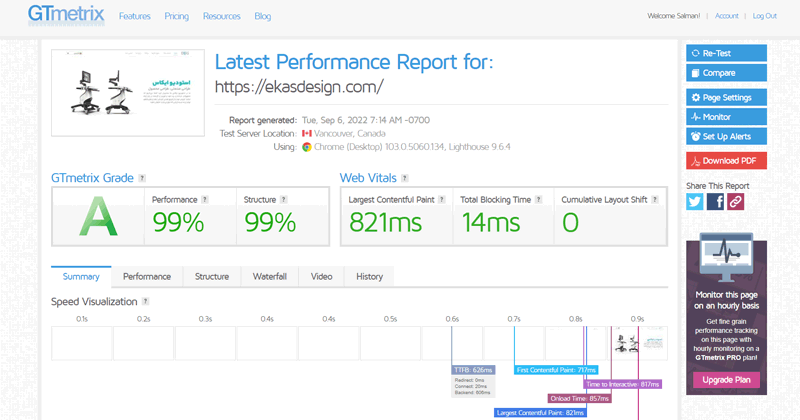800x420 pixels.
Task: Click the 14ms Total Blocking Time value
Action: 491,223
